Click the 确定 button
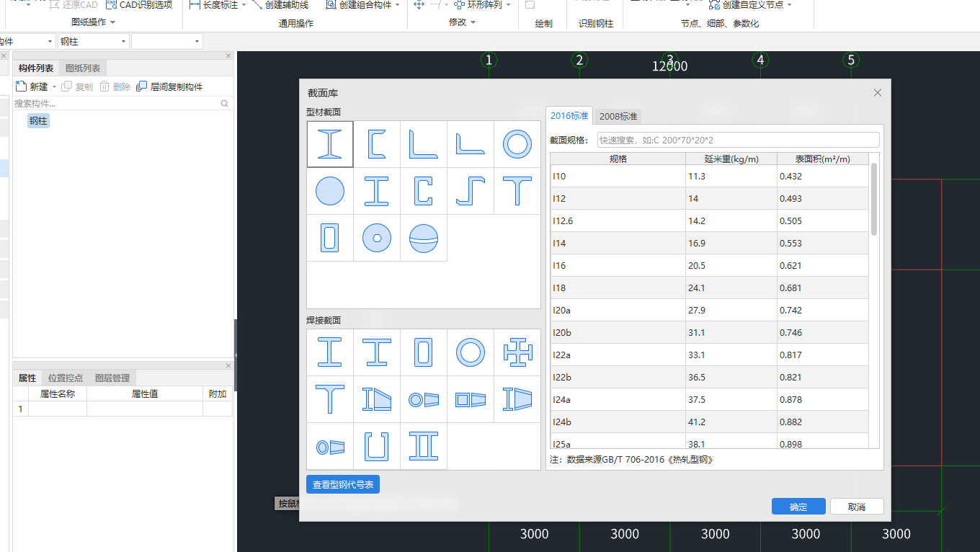 [x=798, y=507]
